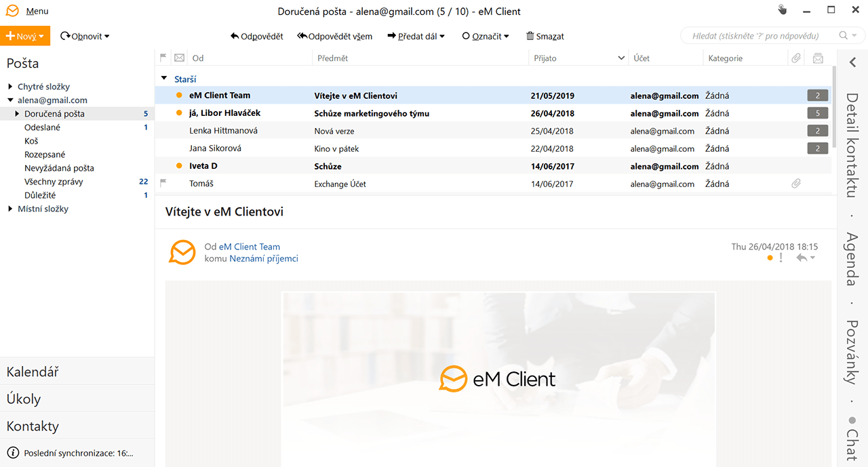Viewport: 868px width, 467px height.
Task: Focus the Hledat search field
Action: click(759, 36)
